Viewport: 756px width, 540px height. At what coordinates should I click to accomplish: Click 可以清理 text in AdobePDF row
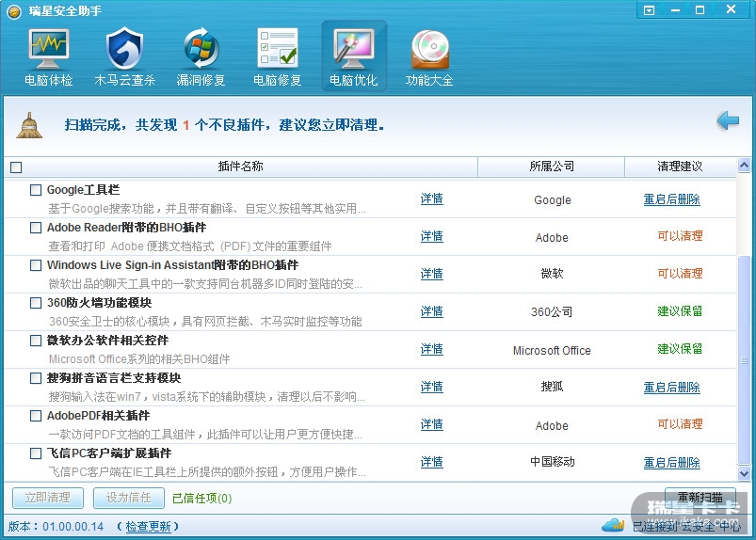click(680, 424)
